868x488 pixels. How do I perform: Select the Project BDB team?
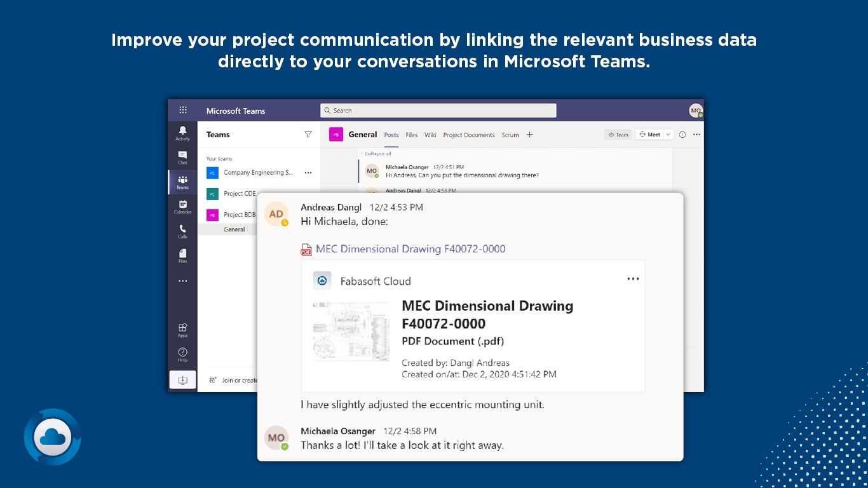tap(240, 215)
